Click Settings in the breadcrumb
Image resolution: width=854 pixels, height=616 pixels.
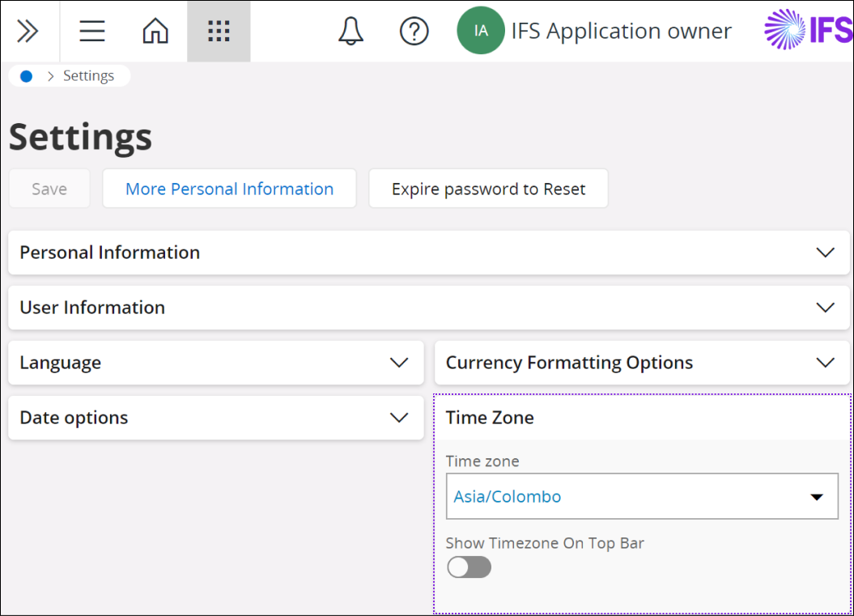click(88, 75)
